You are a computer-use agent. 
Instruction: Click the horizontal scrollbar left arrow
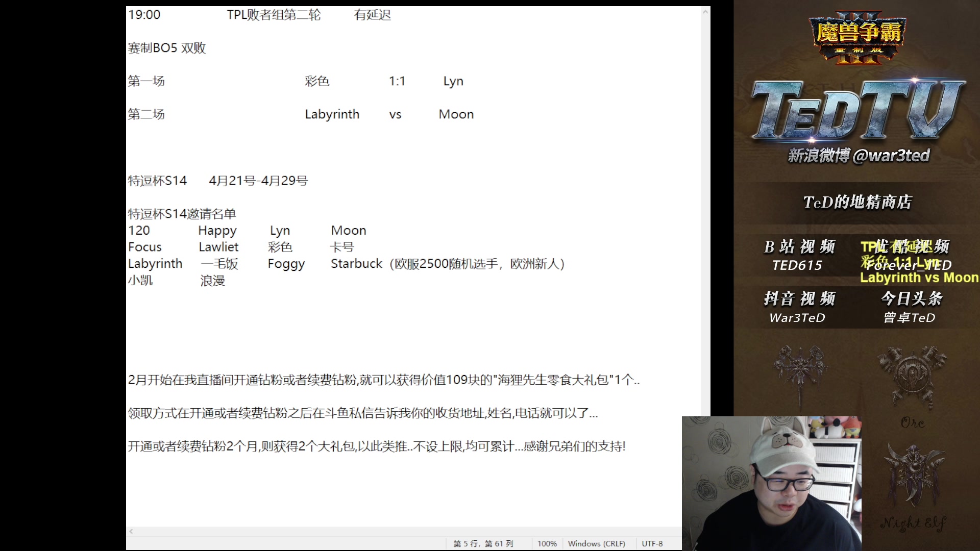tap(131, 532)
